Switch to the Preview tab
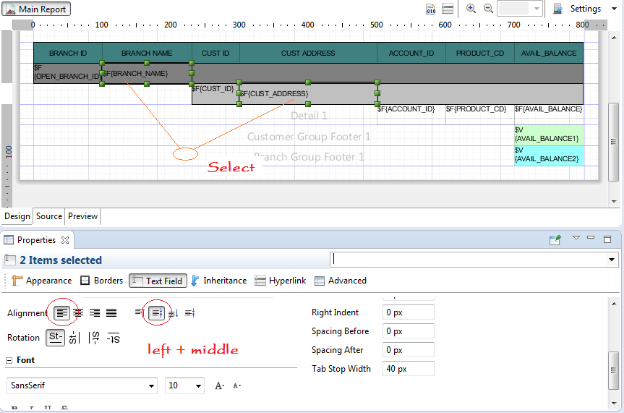The height and width of the screenshot is (413, 624). [x=83, y=215]
